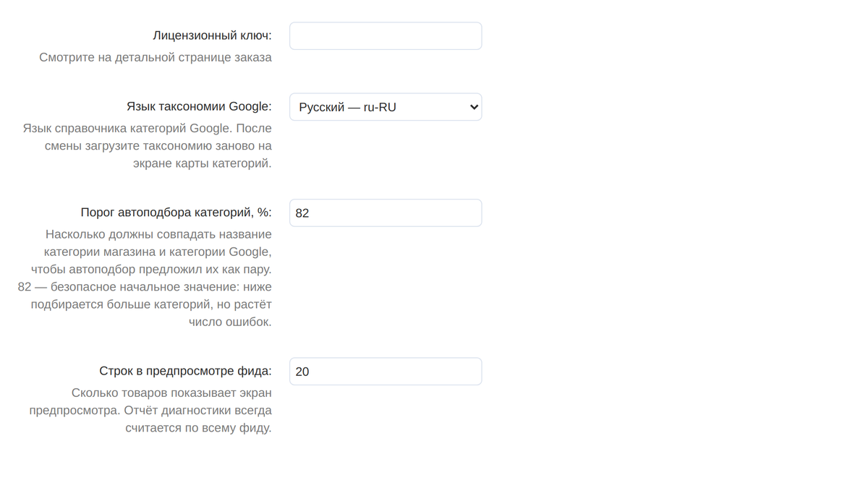Viewport: 868px width, 480px height.
Task: Click the words число ошибок
Action: tap(230, 322)
